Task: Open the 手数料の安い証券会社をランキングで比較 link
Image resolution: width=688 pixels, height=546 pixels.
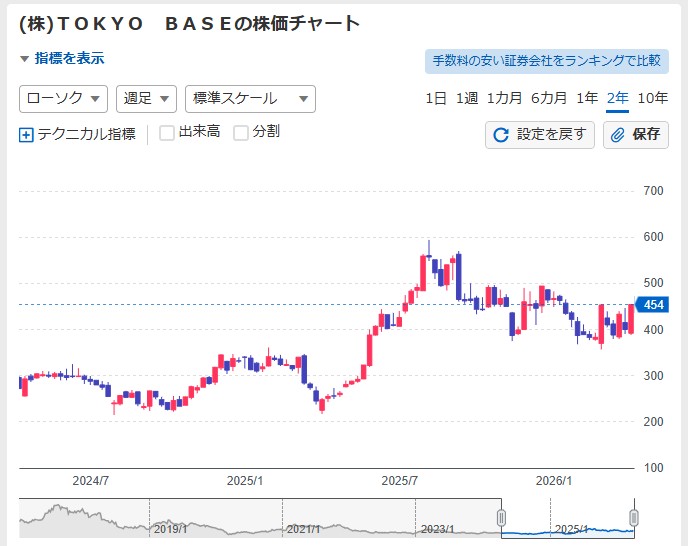Action: coord(546,61)
